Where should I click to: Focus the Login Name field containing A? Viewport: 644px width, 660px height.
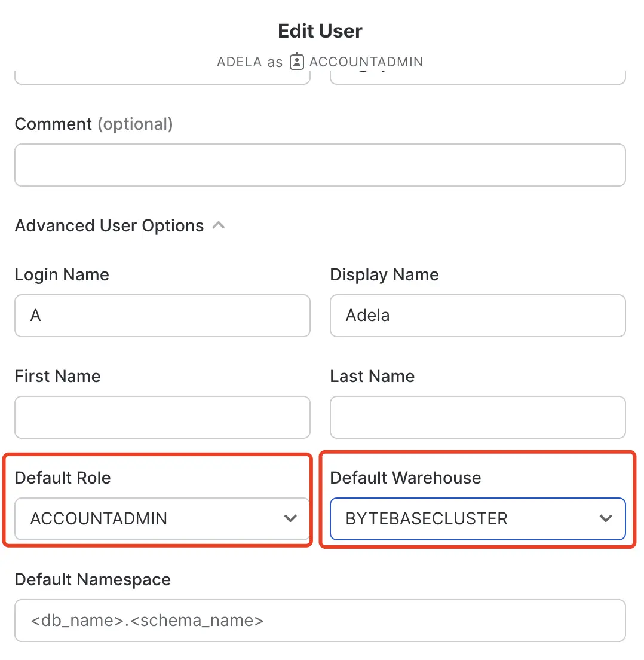point(162,316)
